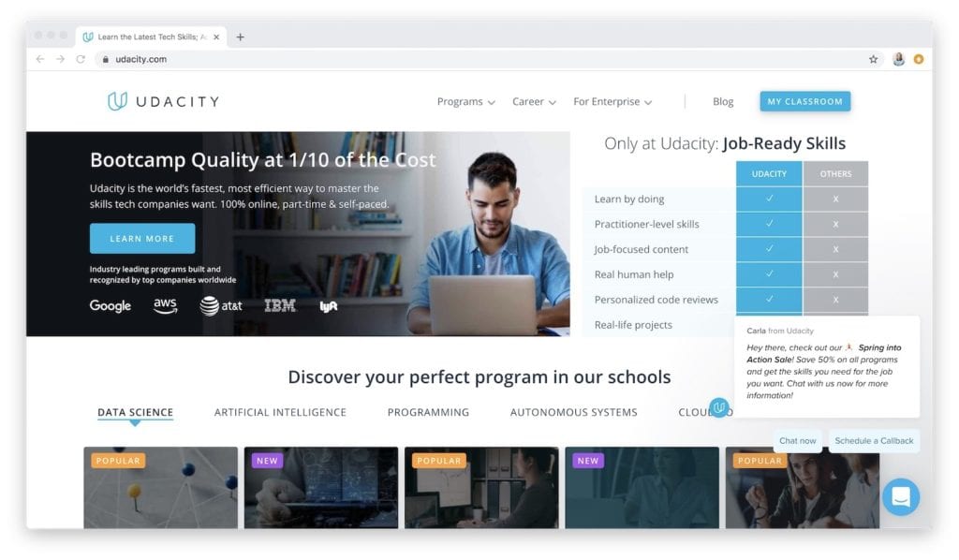The height and width of the screenshot is (560, 959).
Task: Expand the Career dropdown menu
Action: (534, 101)
